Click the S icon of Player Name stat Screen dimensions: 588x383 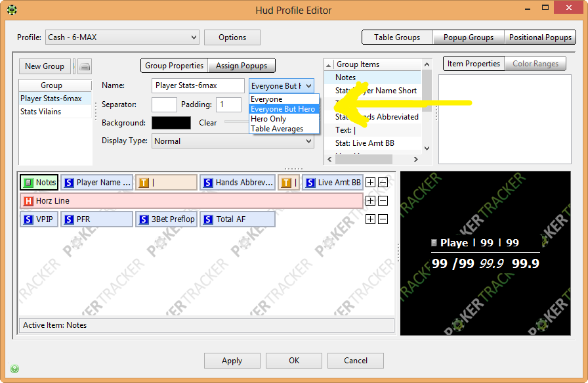pos(69,183)
